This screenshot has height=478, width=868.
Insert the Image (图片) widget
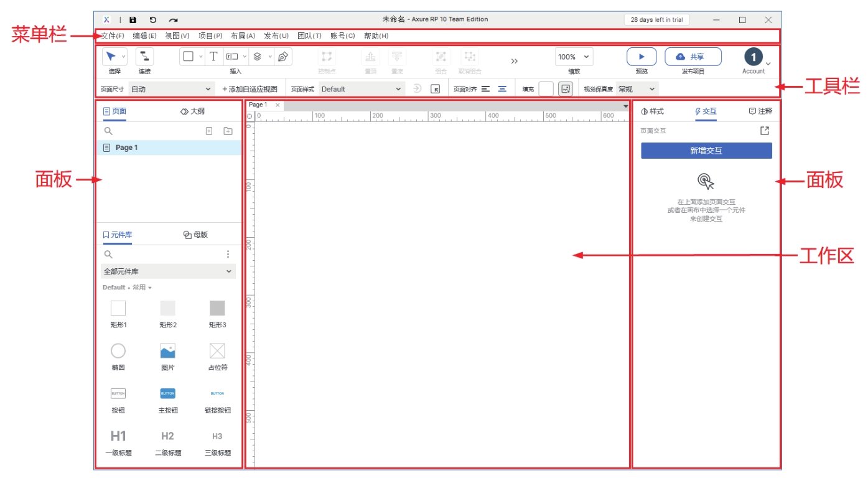click(167, 351)
